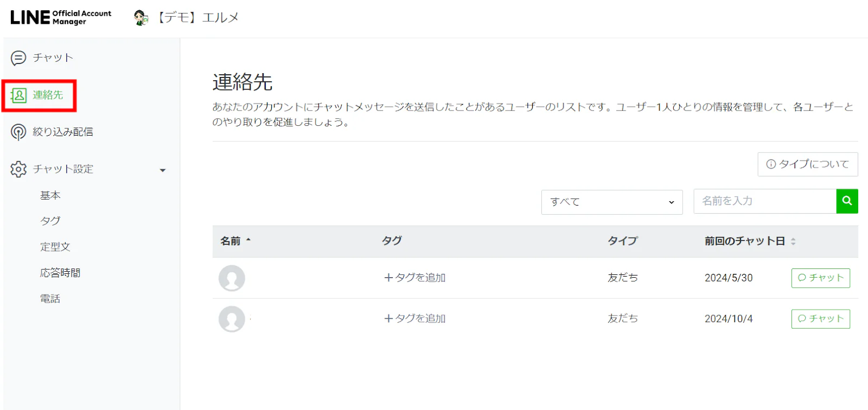Image resolution: width=868 pixels, height=410 pixels.
Task: Click avatar of contact dated 2024/10/4
Action: click(x=232, y=319)
